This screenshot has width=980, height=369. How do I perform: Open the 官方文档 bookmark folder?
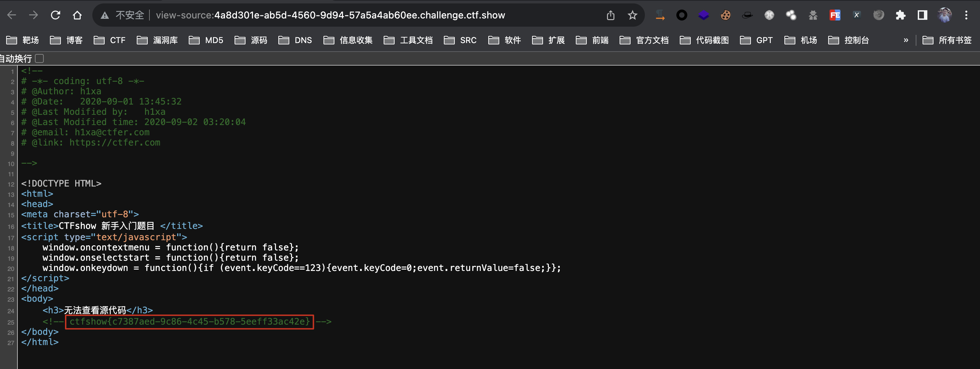click(645, 40)
